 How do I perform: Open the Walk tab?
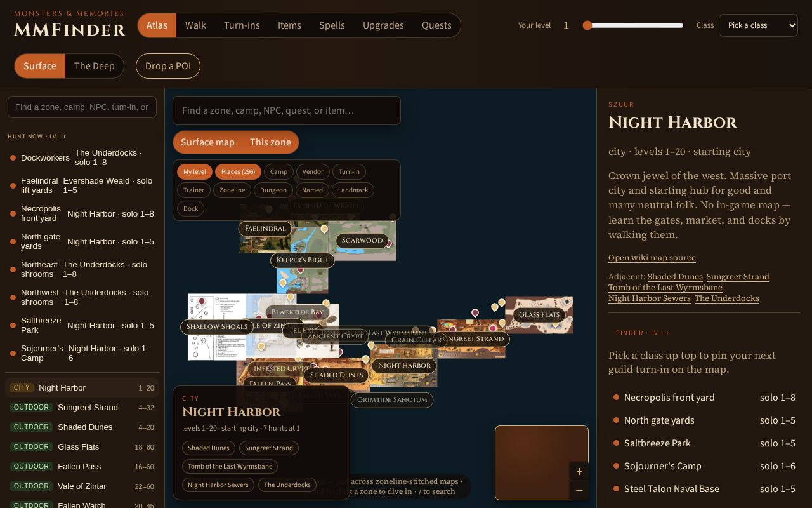195,25
